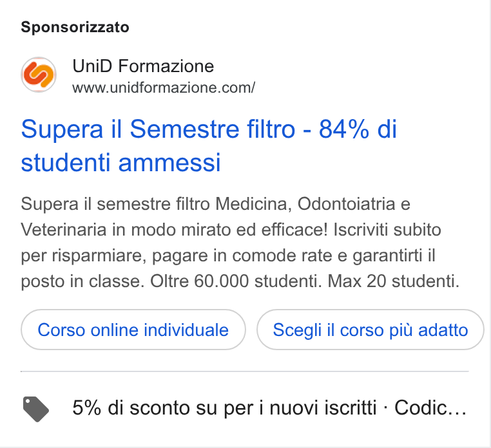The height and width of the screenshot is (448, 491).
Task: Visit the www.unidformazione.com URL text
Action: [x=164, y=88]
